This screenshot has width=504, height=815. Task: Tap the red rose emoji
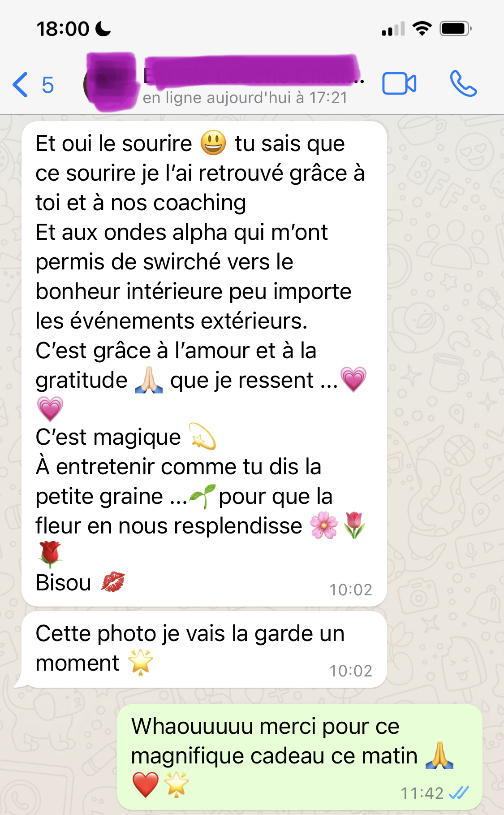click(50, 554)
